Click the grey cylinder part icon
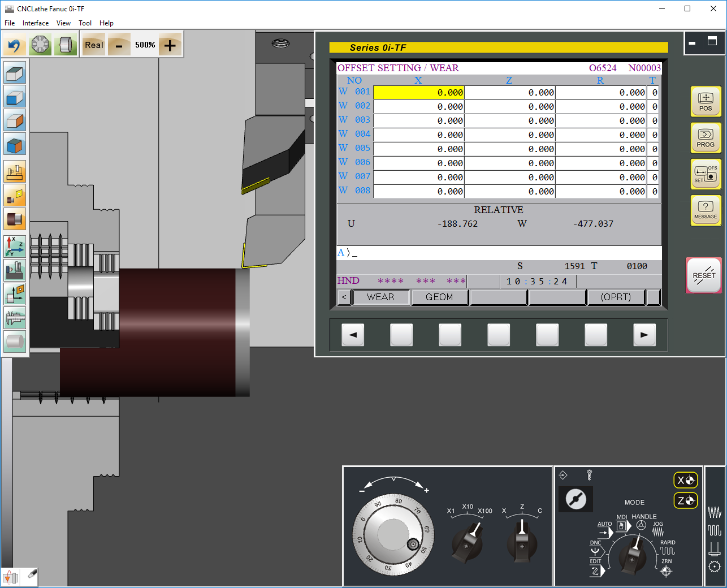 point(15,341)
